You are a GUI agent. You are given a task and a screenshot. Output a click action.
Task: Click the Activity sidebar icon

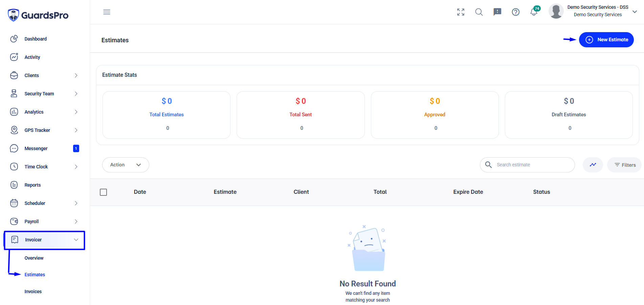pyautogui.click(x=14, y=57)
